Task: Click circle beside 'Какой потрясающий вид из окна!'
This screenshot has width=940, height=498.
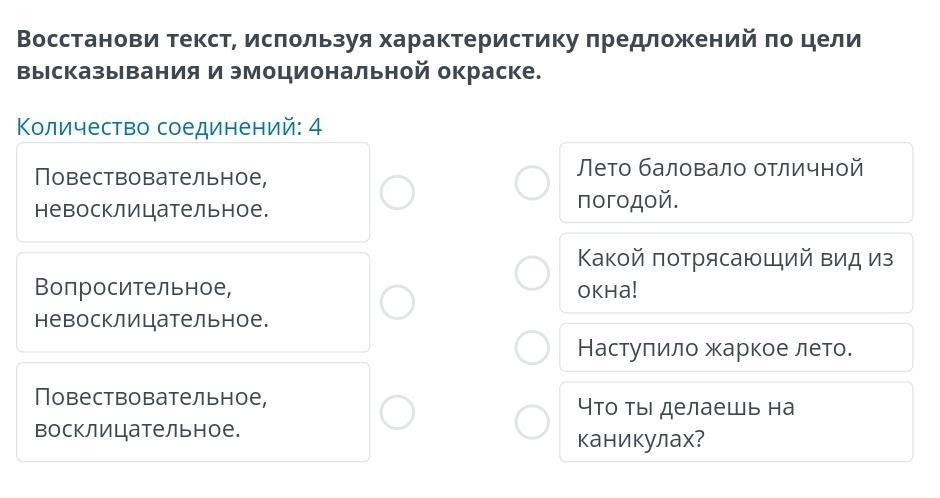Action: tap(532, 273)
